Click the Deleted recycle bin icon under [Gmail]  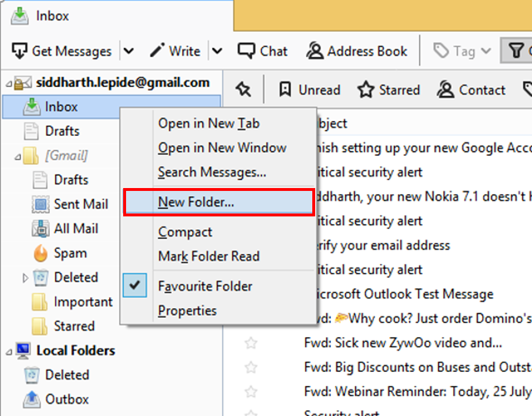[x=40, y=278]
